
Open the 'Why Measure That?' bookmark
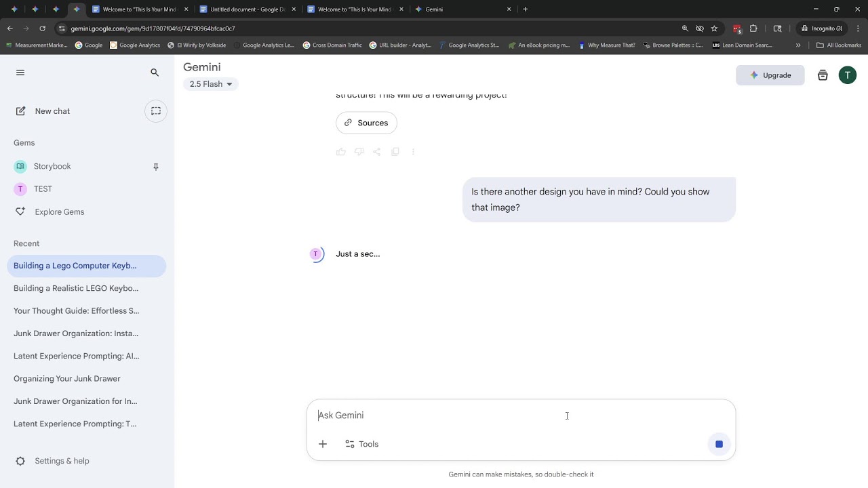607,45
